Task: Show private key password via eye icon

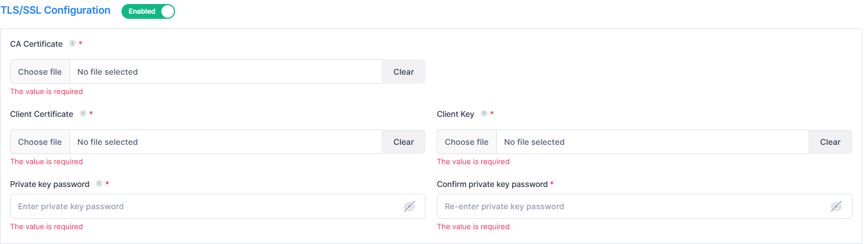Action: click(x=409, y=206)
